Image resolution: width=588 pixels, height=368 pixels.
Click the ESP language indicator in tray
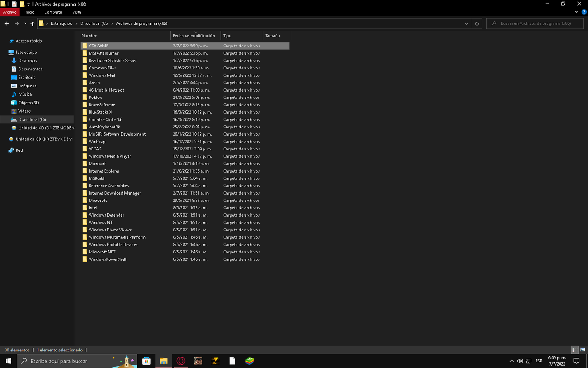coord(539,361)
